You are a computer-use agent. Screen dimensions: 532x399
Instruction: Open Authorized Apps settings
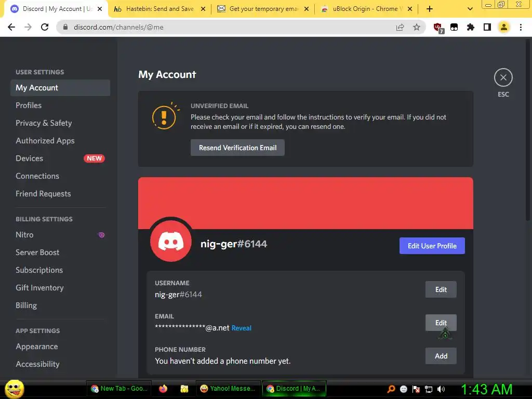click(60, 140)
